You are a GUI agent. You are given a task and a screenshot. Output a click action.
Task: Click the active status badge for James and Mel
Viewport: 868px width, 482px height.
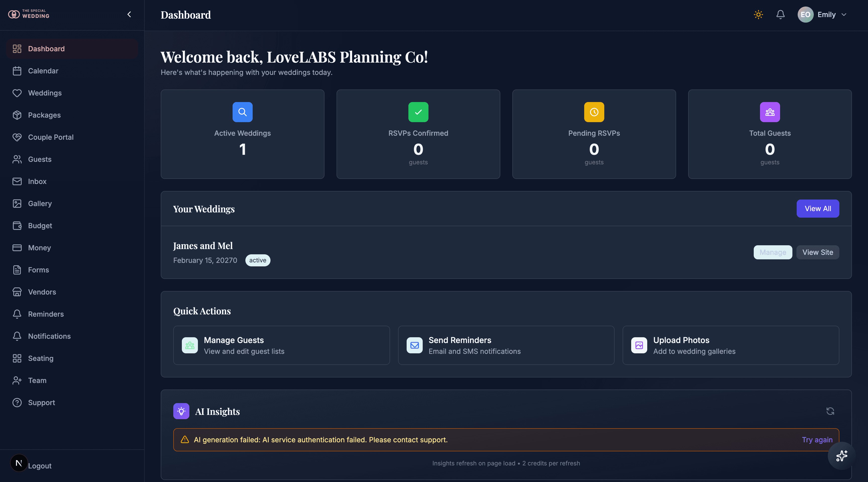tap(257, 260)
